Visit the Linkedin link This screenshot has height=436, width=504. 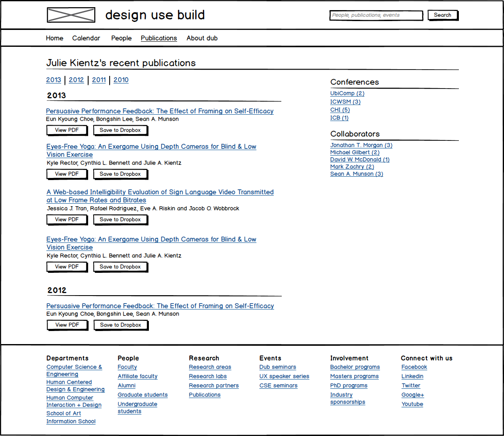point(412,376)
